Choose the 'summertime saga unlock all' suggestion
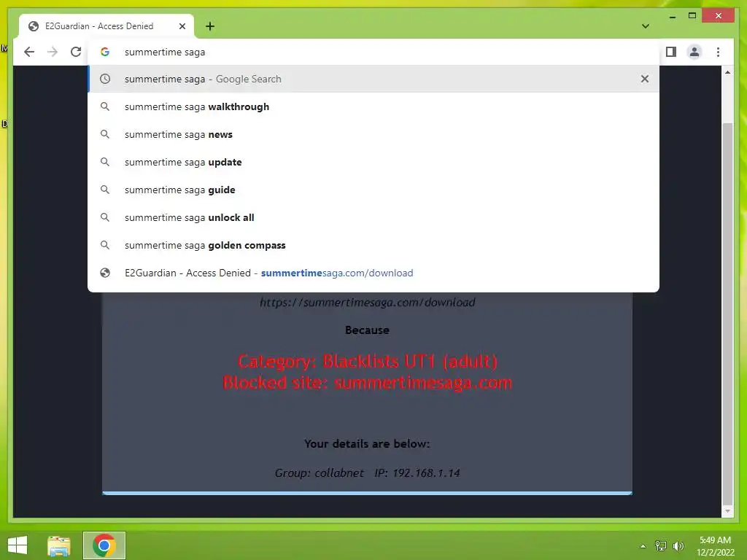This screenshot has height=560, width=747. (373, 217)
